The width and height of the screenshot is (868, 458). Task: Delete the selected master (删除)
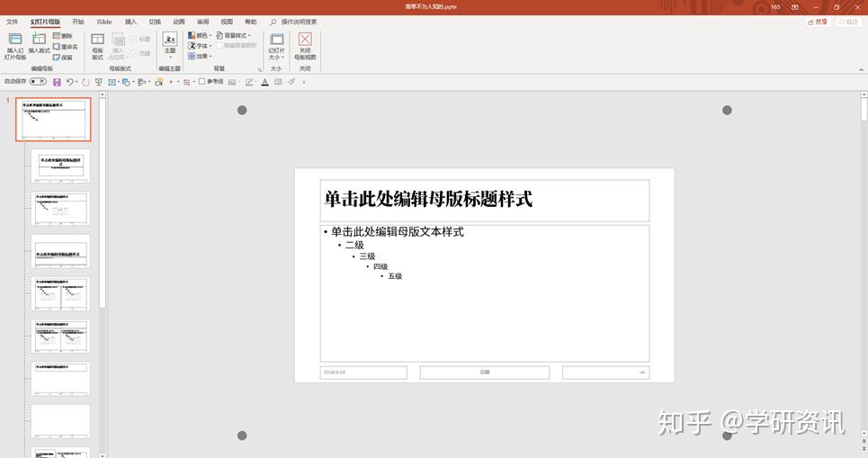pos(63,36)
